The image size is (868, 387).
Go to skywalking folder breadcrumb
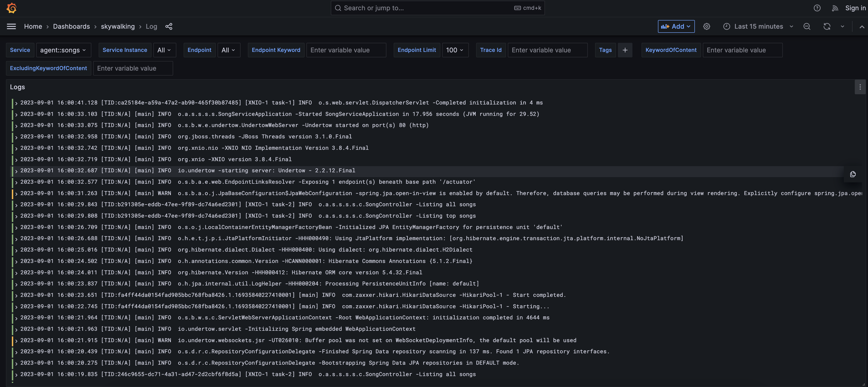(118, 26)
